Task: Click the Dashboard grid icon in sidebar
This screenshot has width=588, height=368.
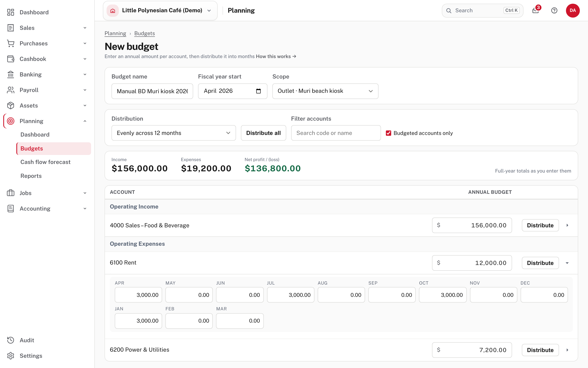Action: 10,12
